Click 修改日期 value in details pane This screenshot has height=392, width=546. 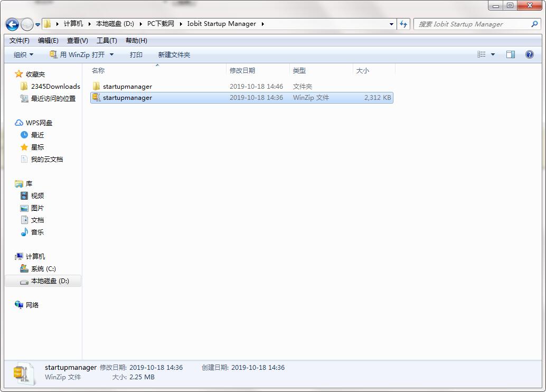tap(156, 367)
